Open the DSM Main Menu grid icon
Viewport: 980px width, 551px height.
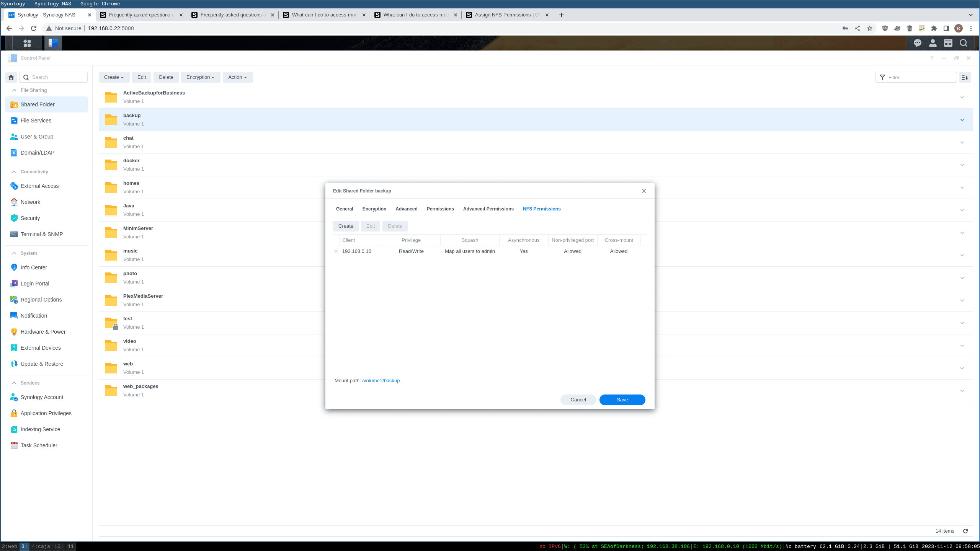coord(27,43)
